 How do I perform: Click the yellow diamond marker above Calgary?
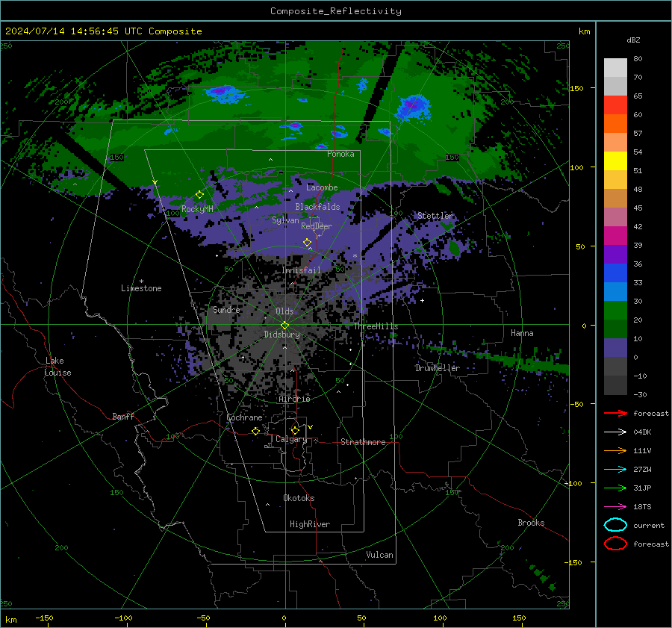click(x=295, y=430)
